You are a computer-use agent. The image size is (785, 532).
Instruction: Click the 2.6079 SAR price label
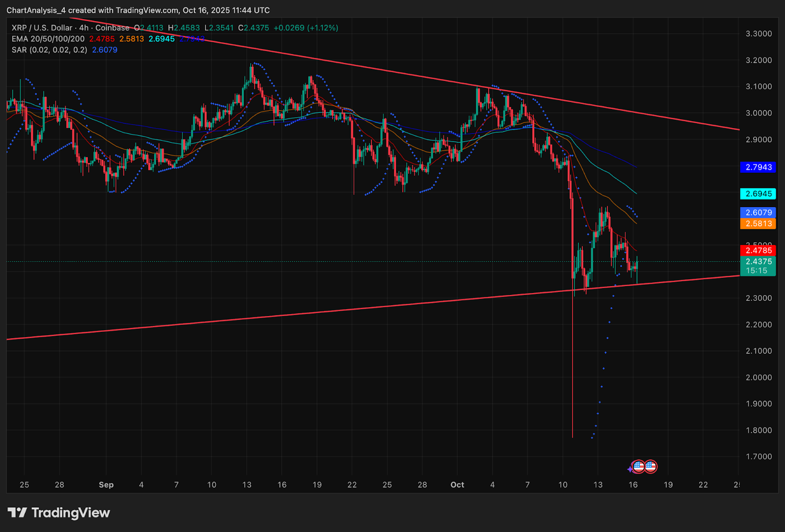coord(758,213)
